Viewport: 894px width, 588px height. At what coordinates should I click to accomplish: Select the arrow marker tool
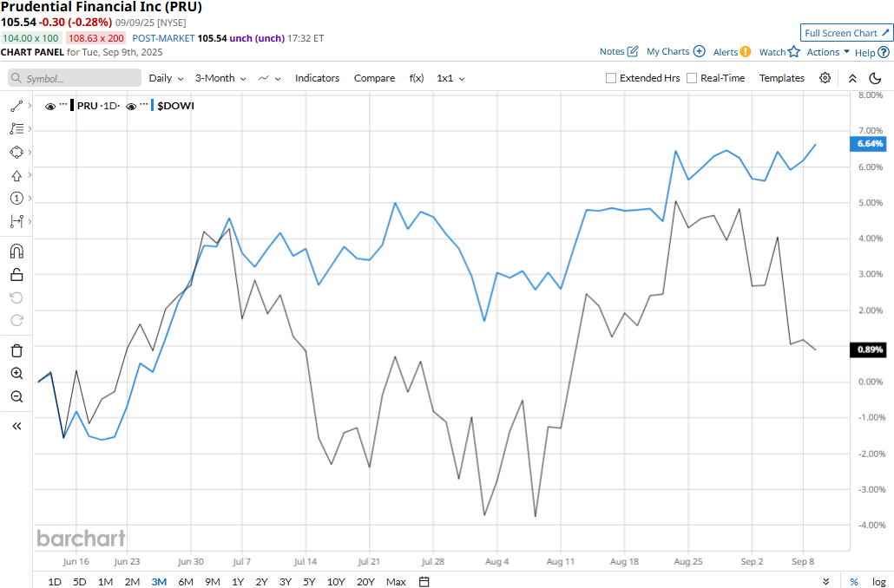pyautogui.click(x=16, y=175)
